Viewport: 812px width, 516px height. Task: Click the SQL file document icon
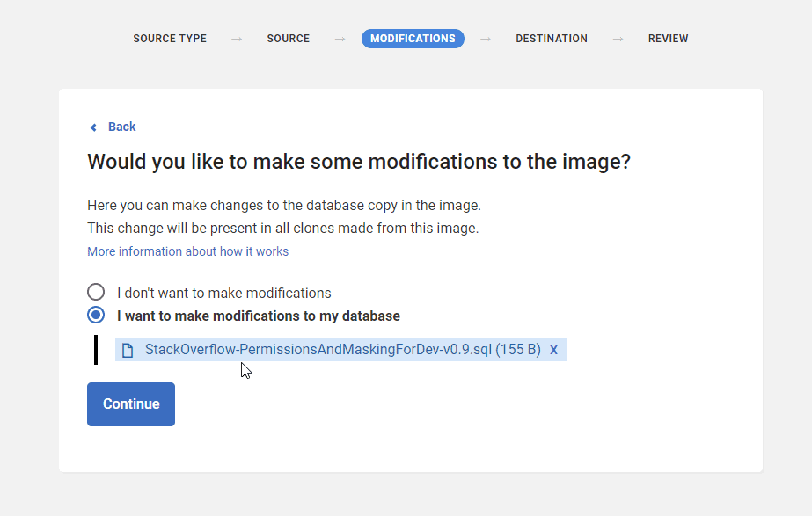128,350
